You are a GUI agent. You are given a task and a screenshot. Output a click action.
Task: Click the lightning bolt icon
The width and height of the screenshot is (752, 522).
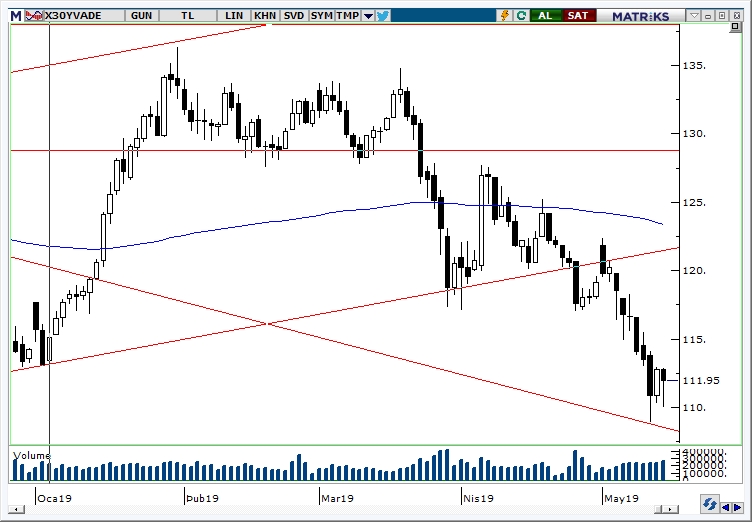pyautogui.click(x=505, y=16)
